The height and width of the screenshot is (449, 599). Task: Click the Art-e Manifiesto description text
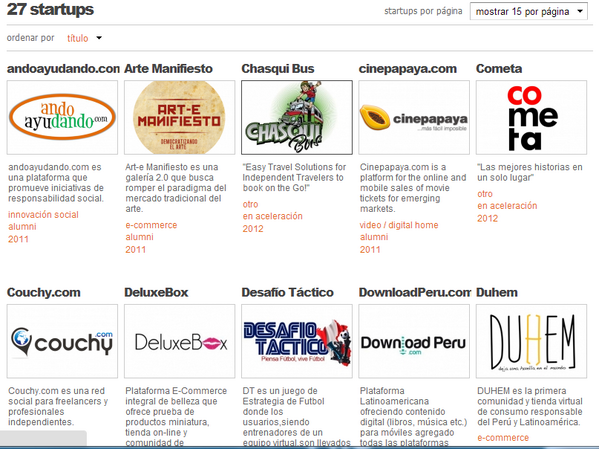pos(176,188)
